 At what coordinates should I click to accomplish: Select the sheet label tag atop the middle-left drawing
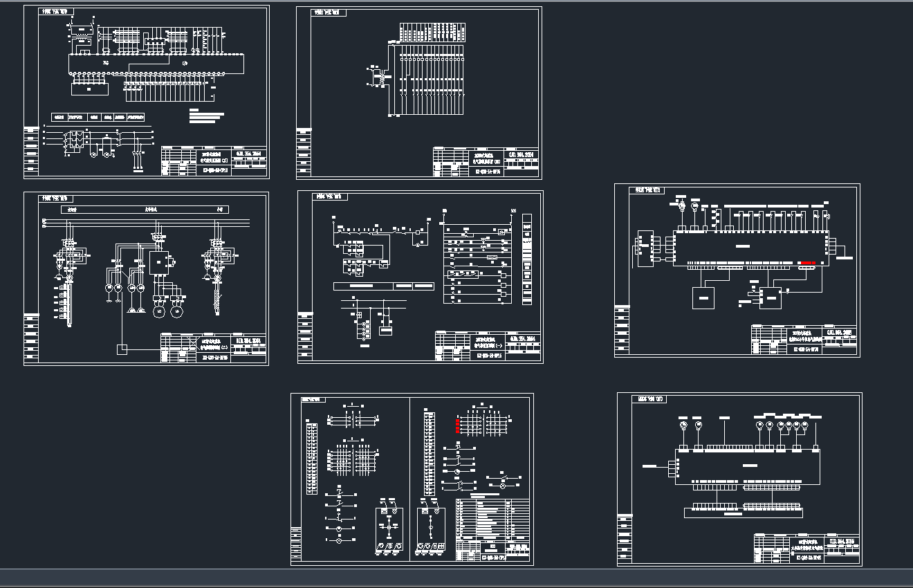pyautogui.click(x=57, y=199)
